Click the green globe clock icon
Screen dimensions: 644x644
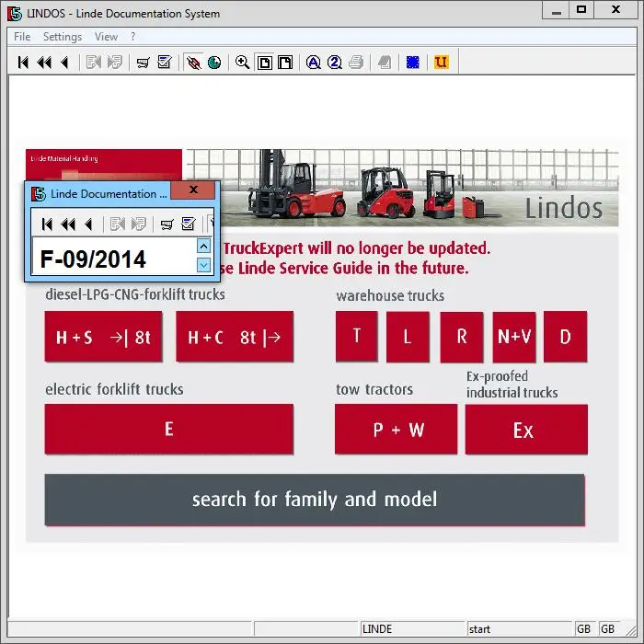coord(214,63)
